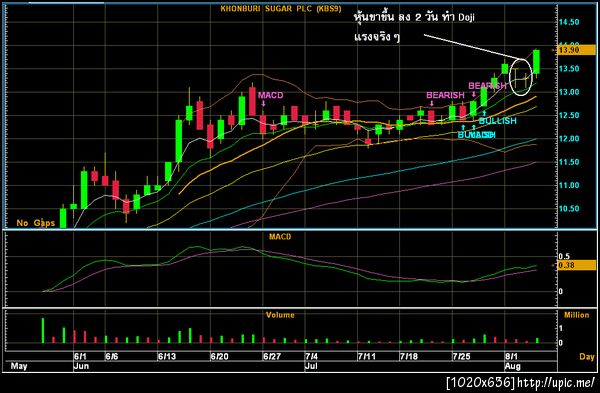
Task: Click the May month label
Action: click(19, 366)
